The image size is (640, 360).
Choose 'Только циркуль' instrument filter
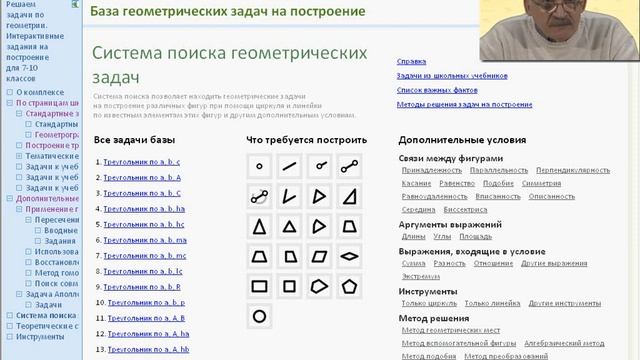click(429, 303)
